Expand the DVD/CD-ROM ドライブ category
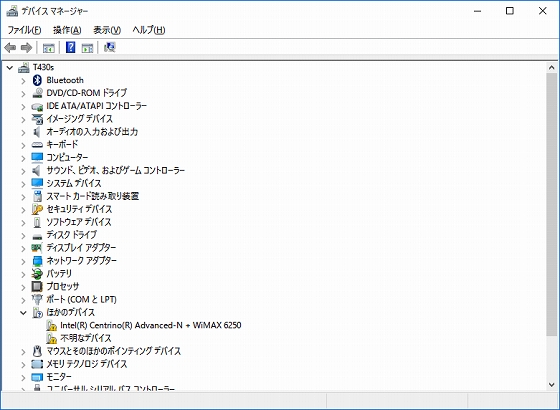Screen dimensions: 560x410 pyautogui.click(x=24, y=94)
